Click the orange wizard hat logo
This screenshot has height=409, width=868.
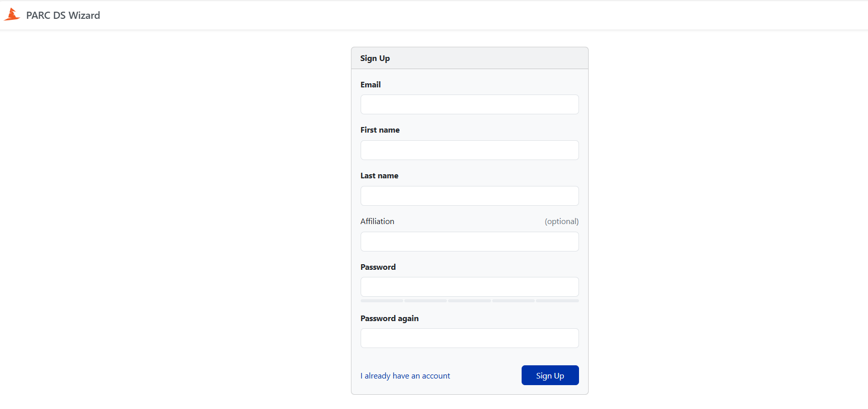coord(12,15)
